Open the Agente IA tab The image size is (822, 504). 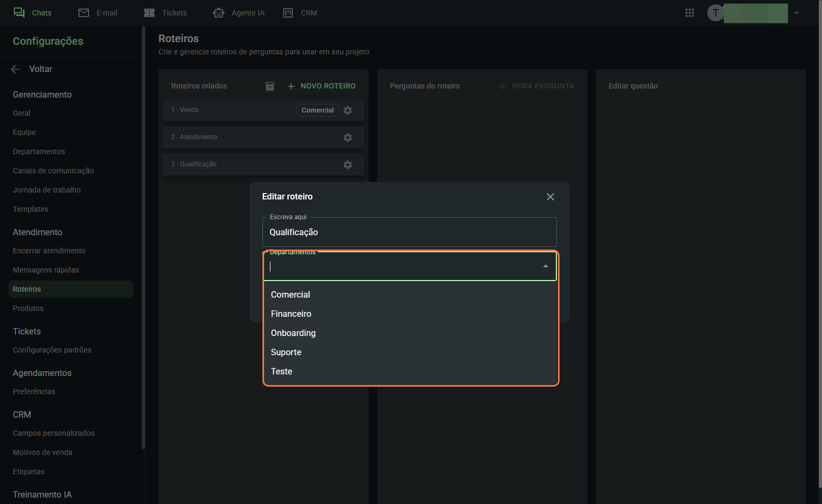coord(238,13)
